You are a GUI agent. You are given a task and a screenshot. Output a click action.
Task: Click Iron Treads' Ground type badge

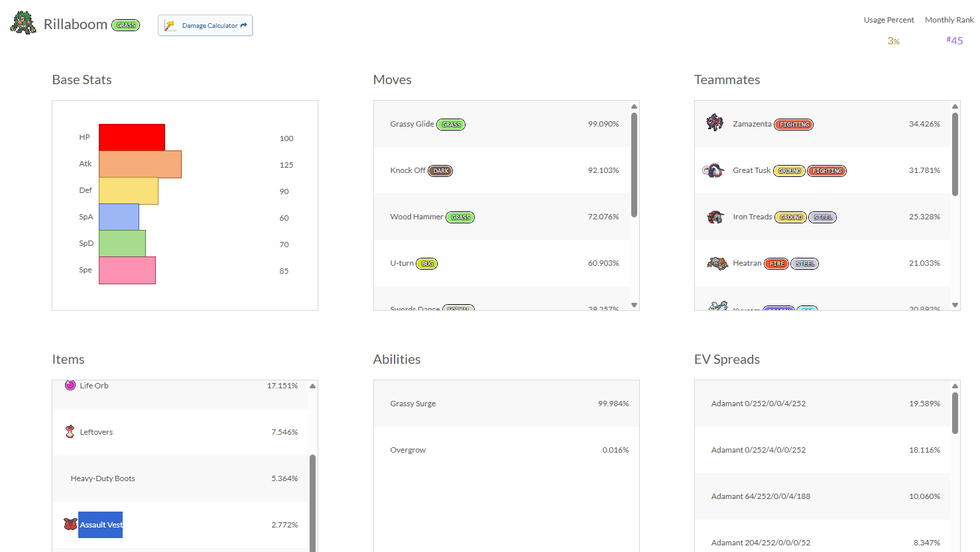pos(790,217)
